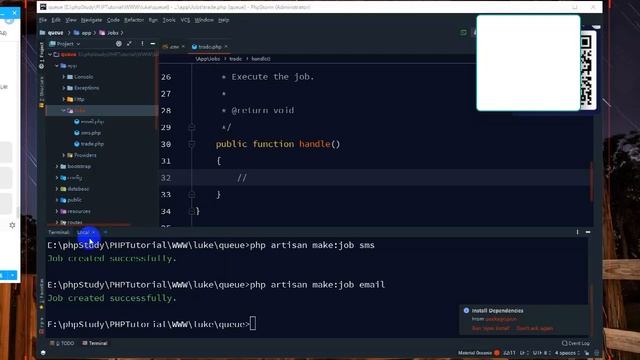
Task: Close the trade.php editor tab
Action: pos(226,47)
